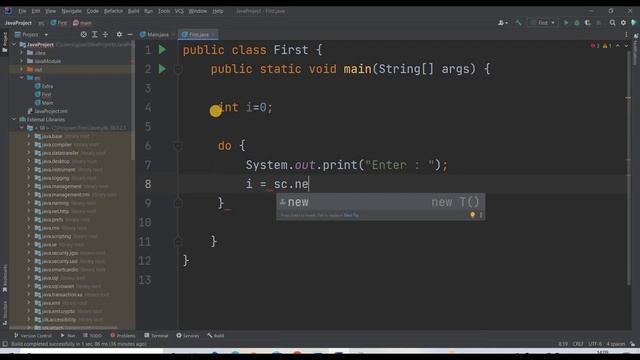Open the Build tool window at the bottom
Screen dimensions: 640x360
tap(216, 336)
